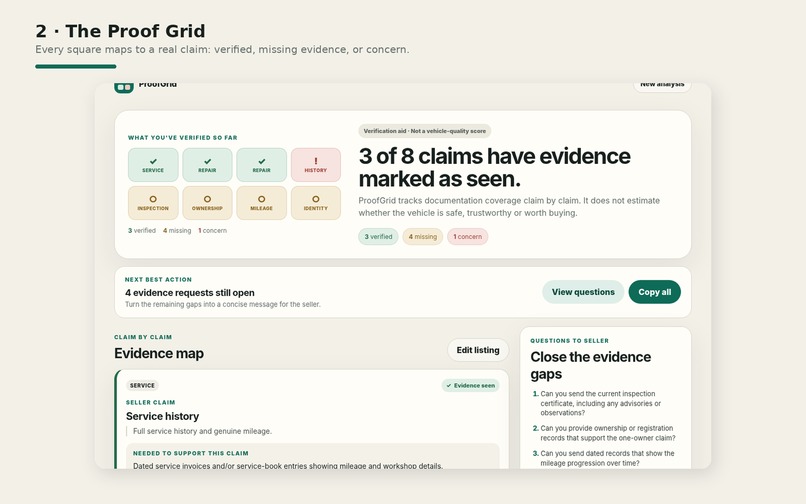Click '3 verified' count under the grid
Screen dimensions: 806x504
pos(142,230)
